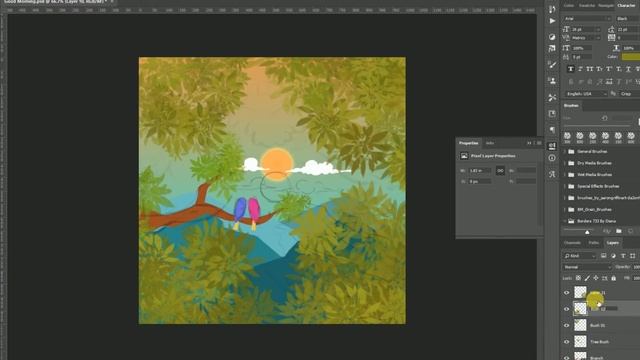Switch to the Channels tab

(x=572, y=242)
